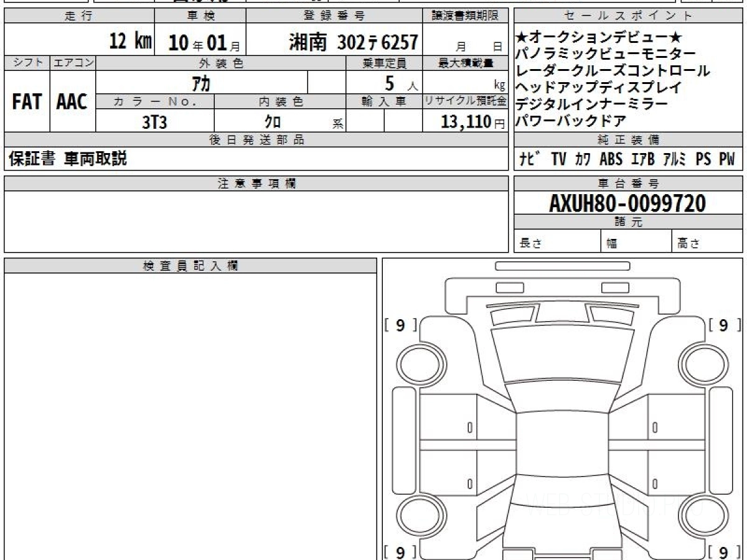This screenshot has height=560, width=747.
Task: Select registration number "湘南 302テ6257"
Action: (353, 42)
